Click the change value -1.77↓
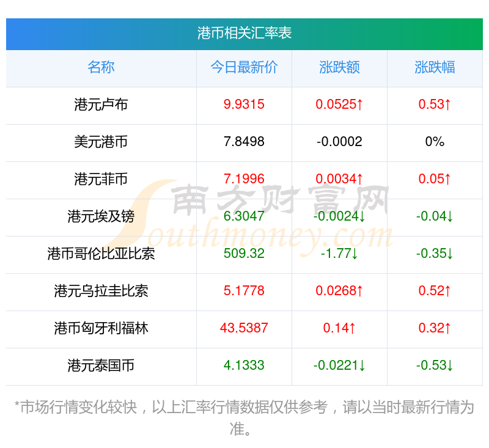489x448 pixels. click(x=339, y=254)
